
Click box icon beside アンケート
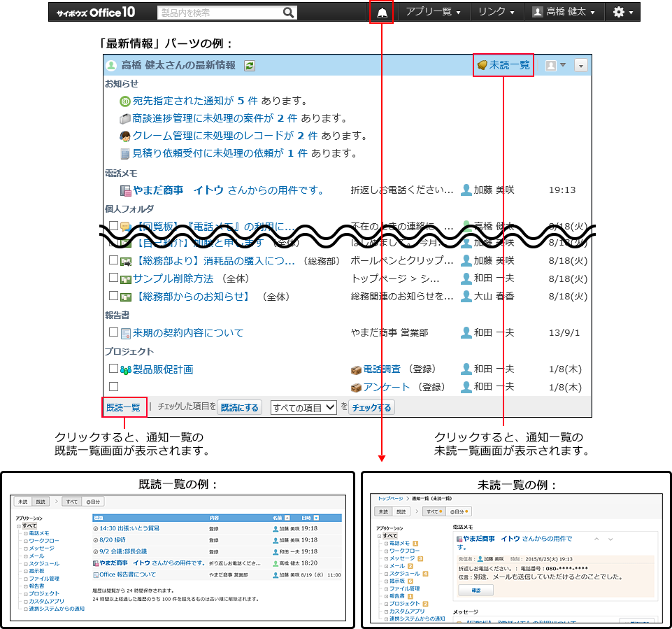356,388
